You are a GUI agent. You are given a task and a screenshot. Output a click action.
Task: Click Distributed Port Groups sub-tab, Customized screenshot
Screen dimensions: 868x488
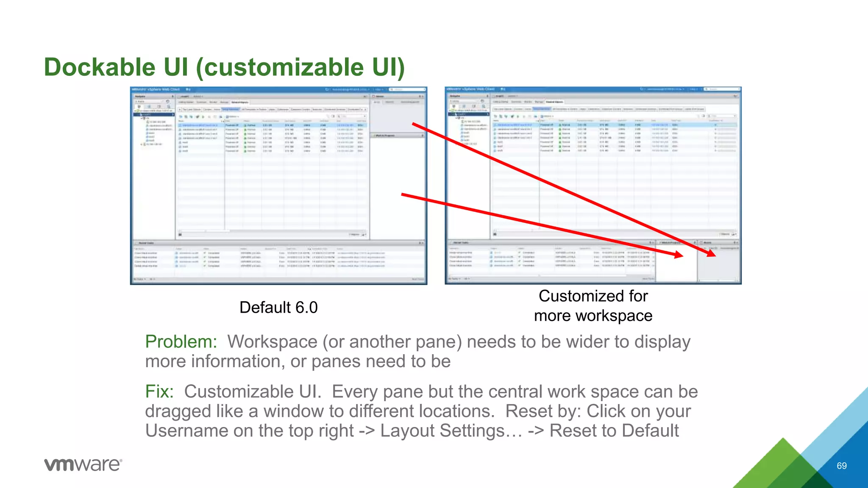670,109
